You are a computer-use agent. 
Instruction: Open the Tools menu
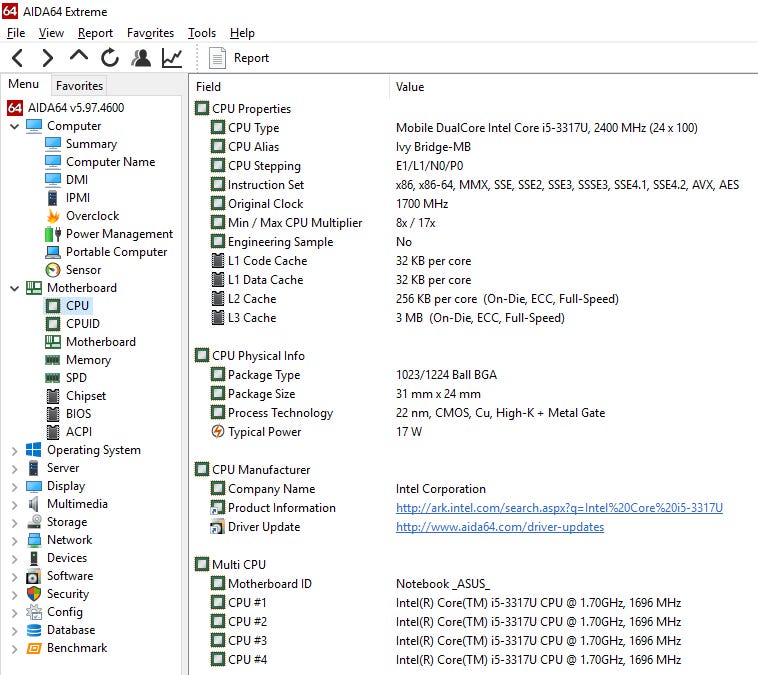(201, 33)
